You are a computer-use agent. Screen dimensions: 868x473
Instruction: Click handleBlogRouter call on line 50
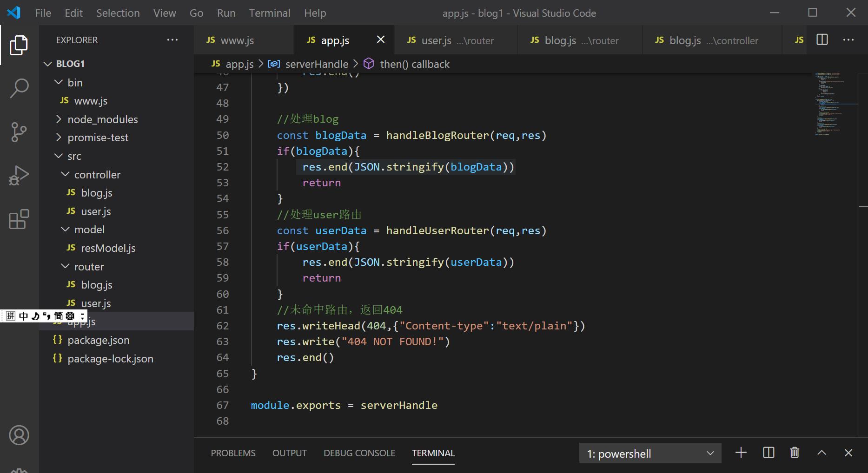point(437,135)
